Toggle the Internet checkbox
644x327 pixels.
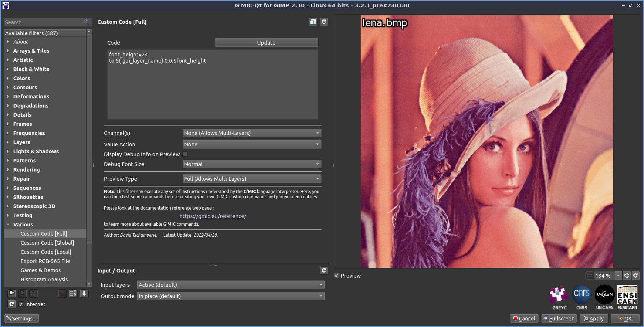coord(21,304)
